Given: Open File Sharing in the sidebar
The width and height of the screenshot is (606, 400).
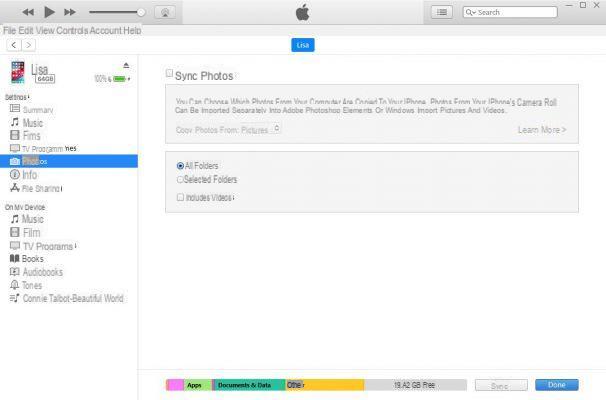Looking at the screenshot, I should point(36,188).
